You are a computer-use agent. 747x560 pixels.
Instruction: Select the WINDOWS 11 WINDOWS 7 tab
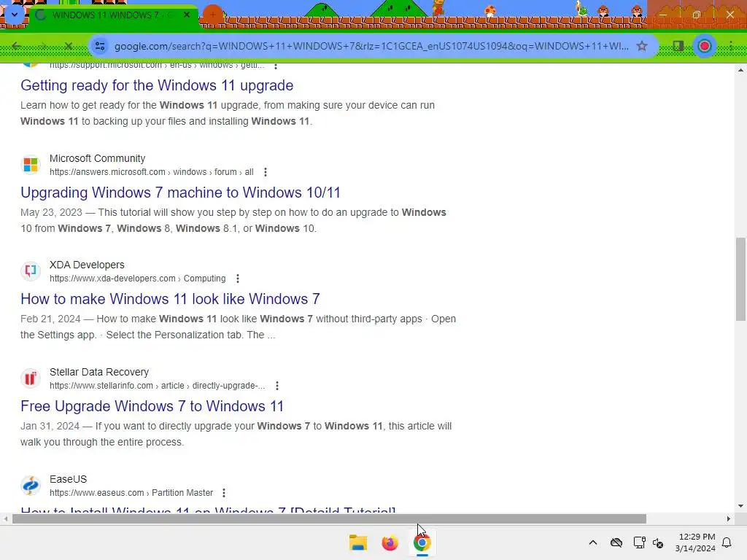coord(113,15)
